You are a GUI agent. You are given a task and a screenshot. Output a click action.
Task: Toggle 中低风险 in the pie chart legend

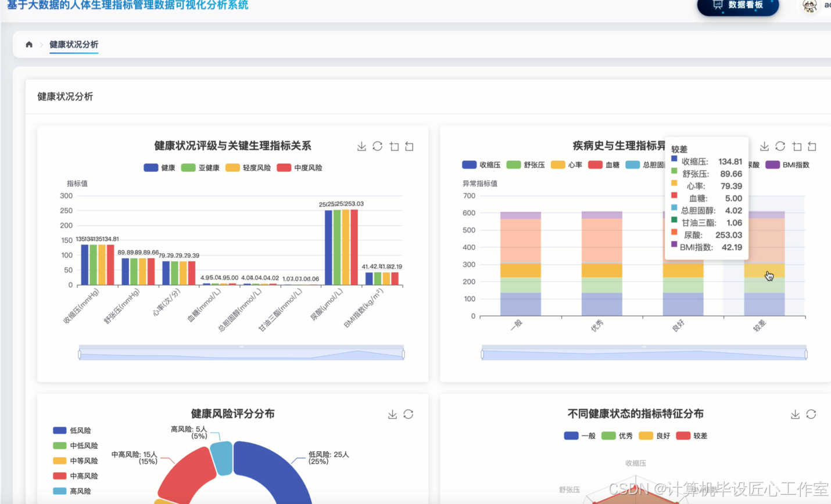pyautogui.click(x=76, y=446)
